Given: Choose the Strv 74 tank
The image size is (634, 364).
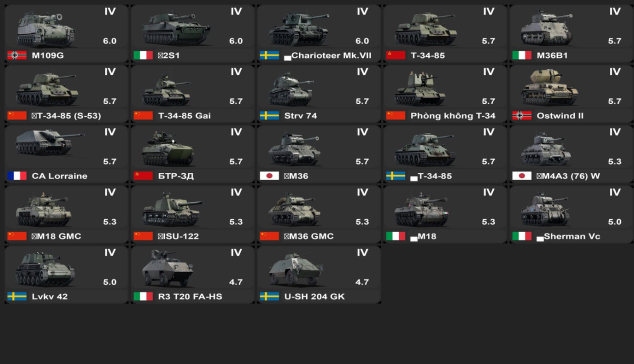Looking at the screenshot, I should [x=319, y=94].
